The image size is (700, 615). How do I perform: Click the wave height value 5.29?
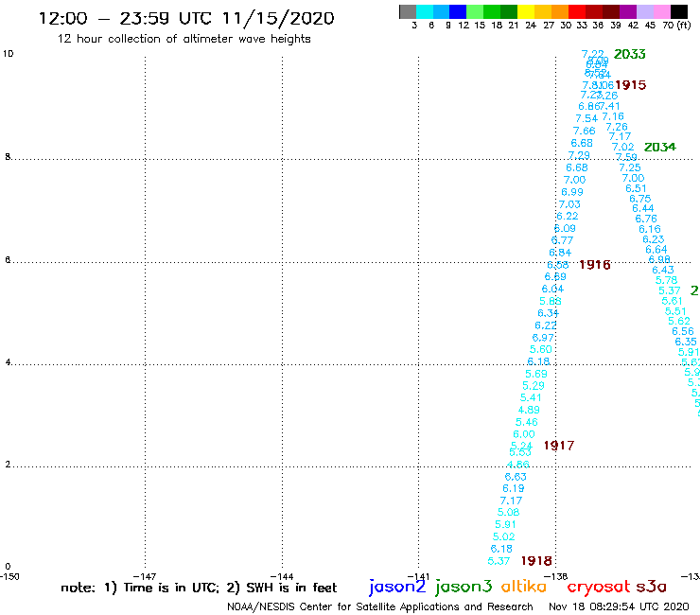click(533, 386)
